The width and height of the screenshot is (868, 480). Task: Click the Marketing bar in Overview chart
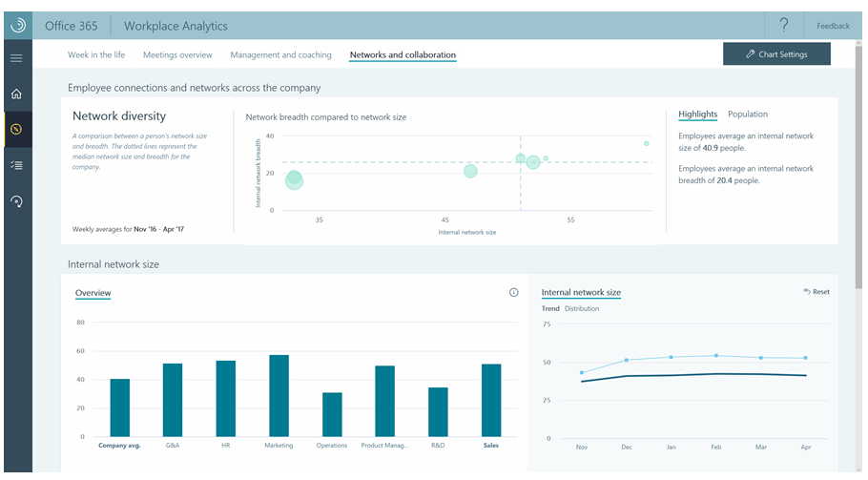click(x=279, y=396)
